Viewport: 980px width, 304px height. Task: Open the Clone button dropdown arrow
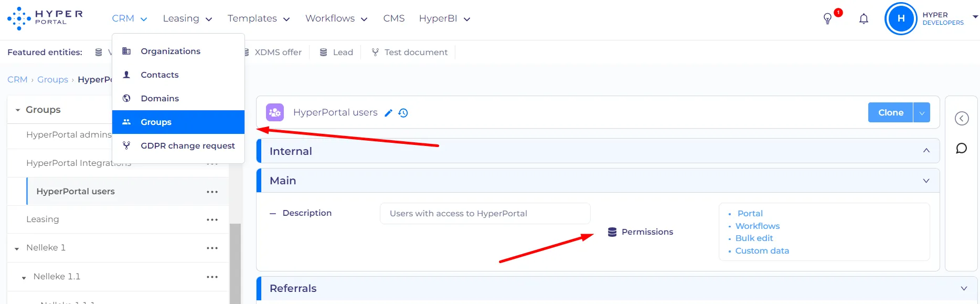click(922, 112)
